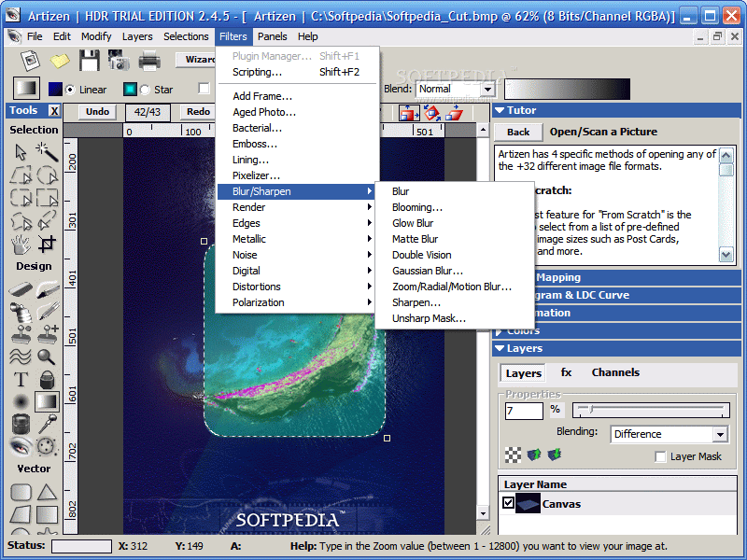This screenshot has width=747, height=560.
Task: Click the dark blue gradient color swatch
Action: 55,89
